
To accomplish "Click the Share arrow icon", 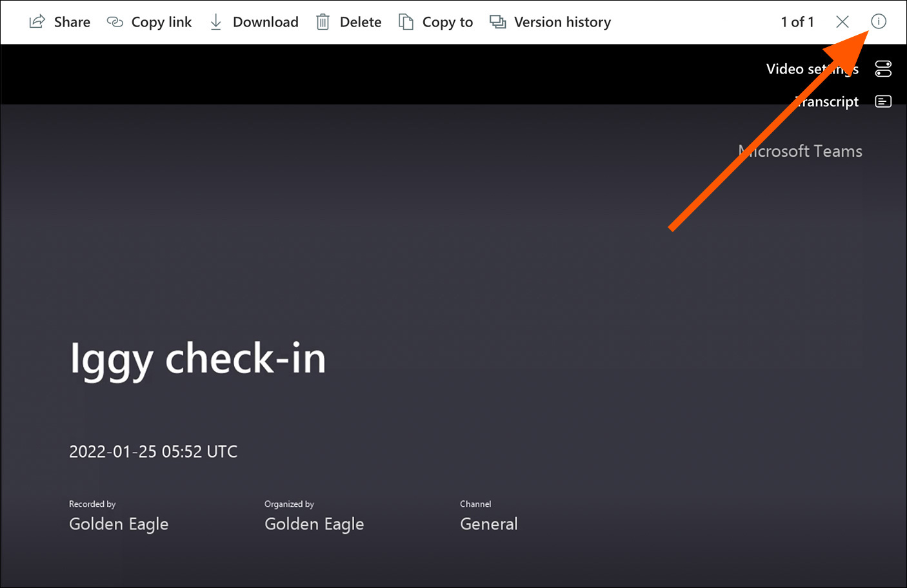I will tap(37, 22).
